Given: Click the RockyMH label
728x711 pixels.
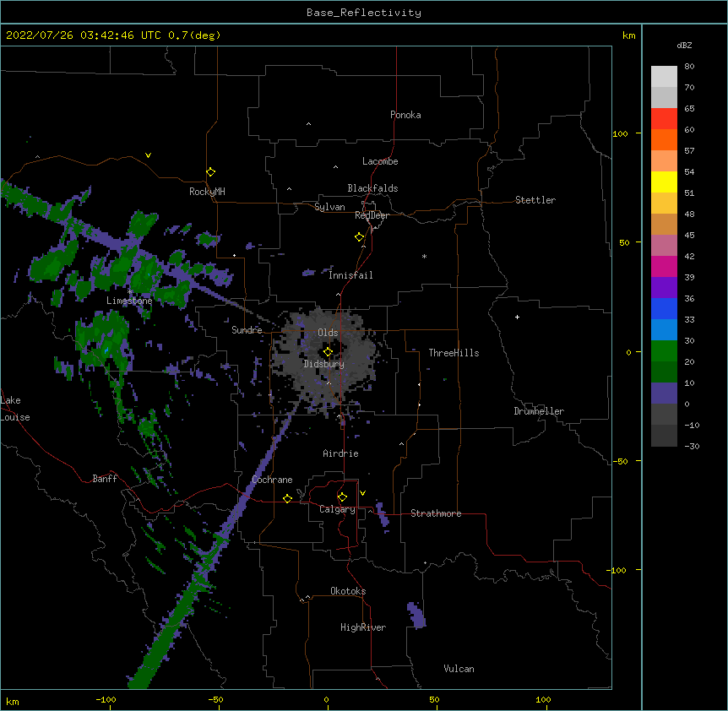Looking at the screenshot, I should 207,192.
